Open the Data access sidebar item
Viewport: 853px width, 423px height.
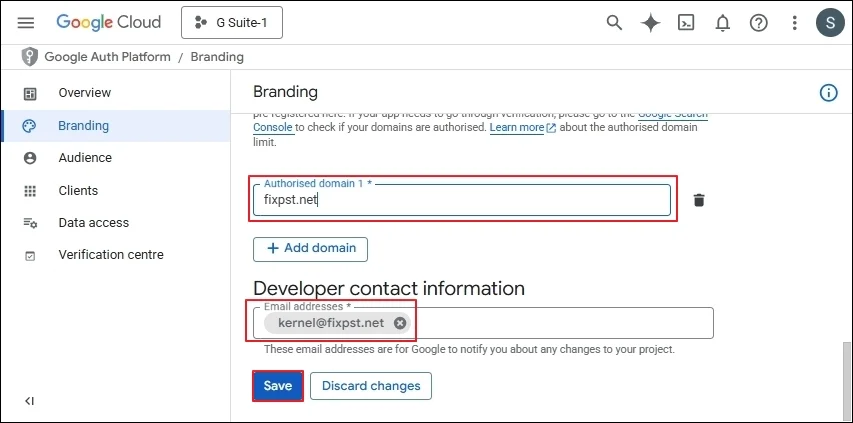(115, 222)
